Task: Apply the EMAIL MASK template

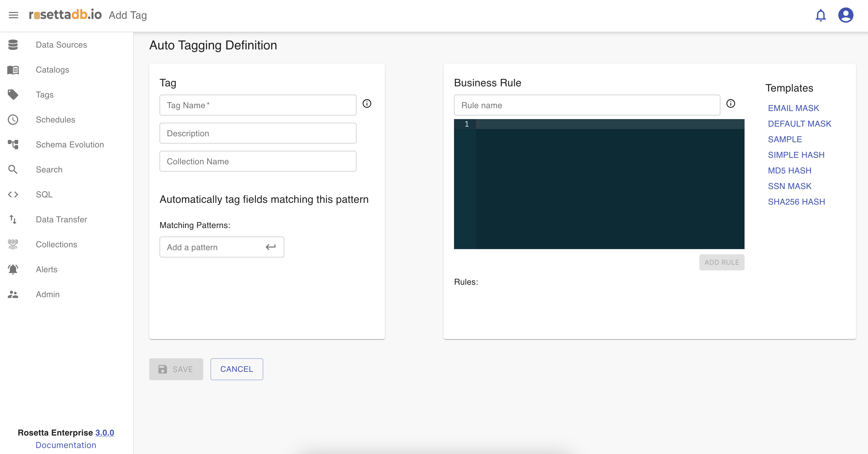Action: coord(793,108)
